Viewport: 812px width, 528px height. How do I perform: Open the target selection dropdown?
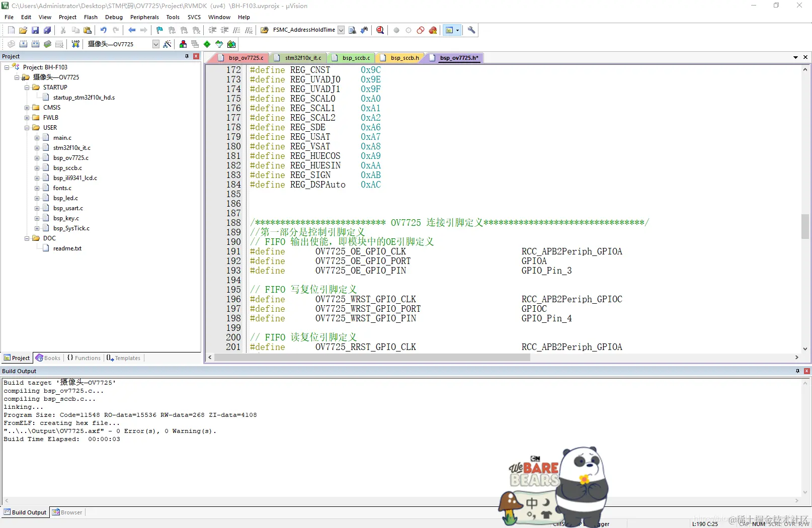click(156, 44)
